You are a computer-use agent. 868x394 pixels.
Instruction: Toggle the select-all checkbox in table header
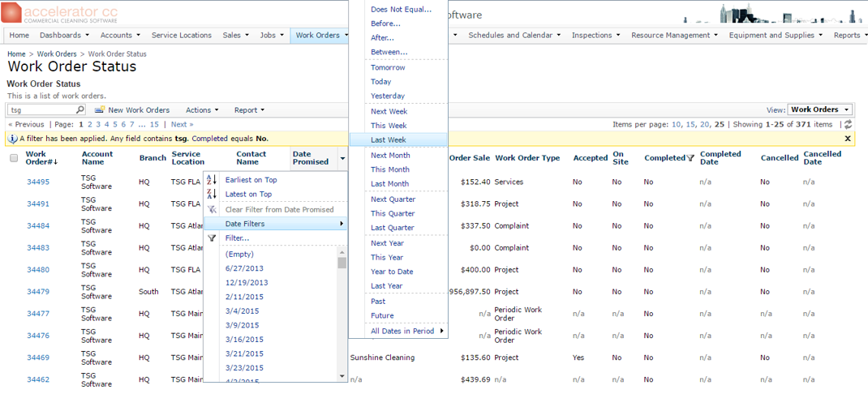coord(14,158)
